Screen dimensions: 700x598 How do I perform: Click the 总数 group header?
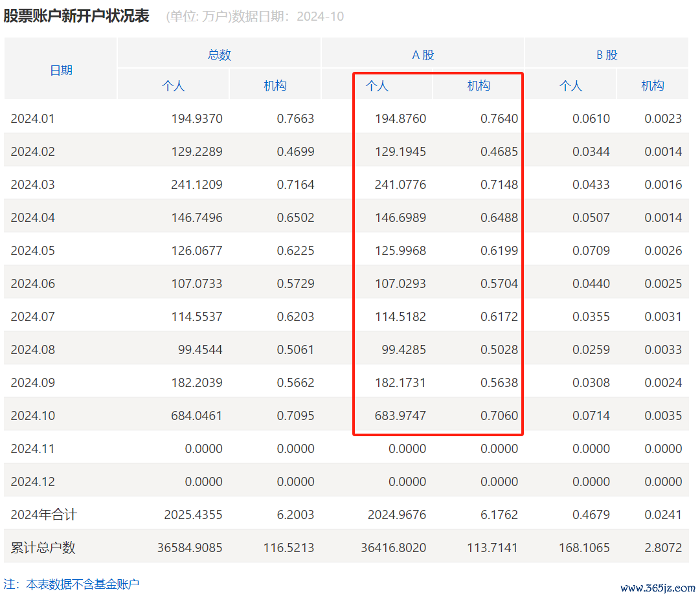[x=219, y=55]
